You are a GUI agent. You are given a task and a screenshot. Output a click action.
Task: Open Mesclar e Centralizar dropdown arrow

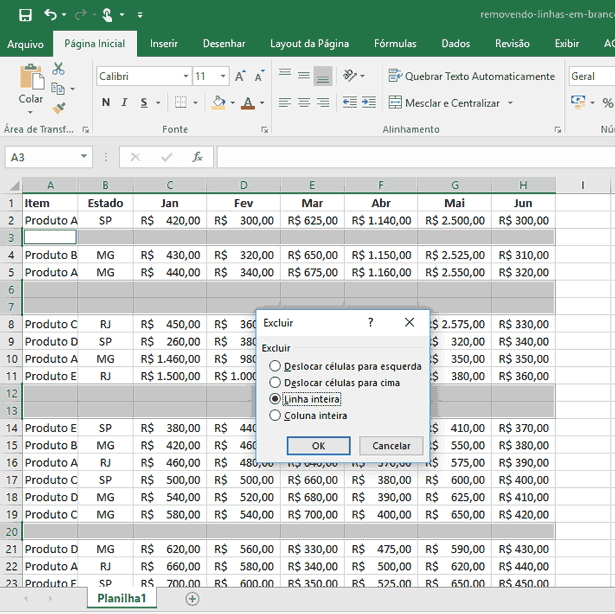tap(510, 103)
